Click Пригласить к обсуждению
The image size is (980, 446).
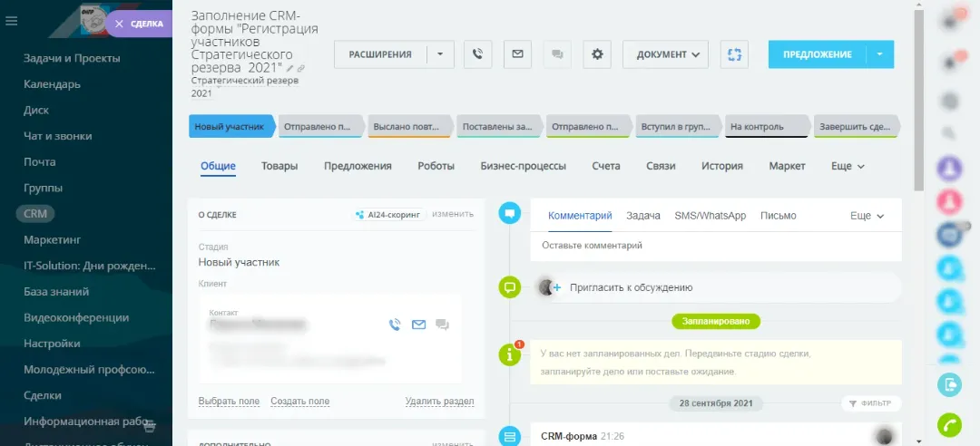(x=632, y=288)
